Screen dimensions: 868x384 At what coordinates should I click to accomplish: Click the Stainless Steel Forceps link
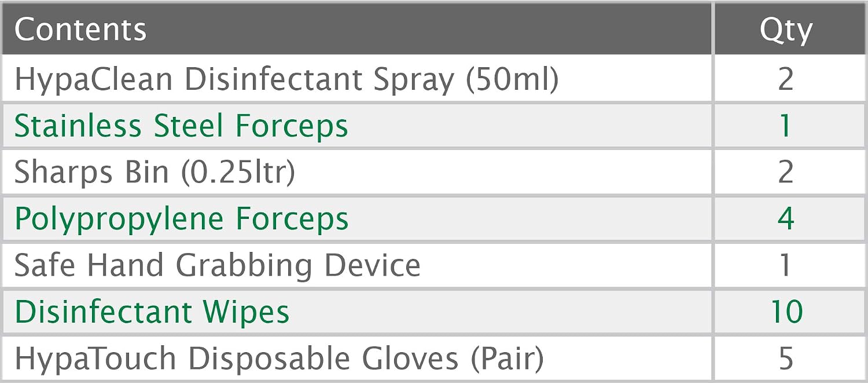(x=181, y=126)
